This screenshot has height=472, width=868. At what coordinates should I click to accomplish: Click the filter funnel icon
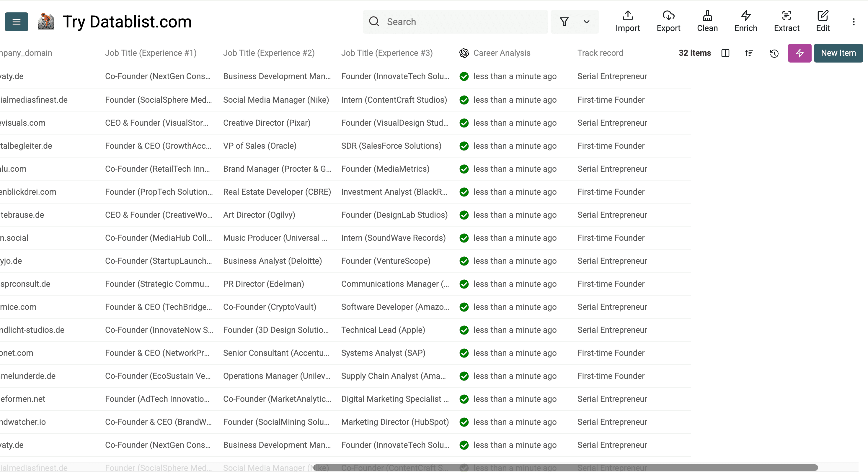pos(564,22)
